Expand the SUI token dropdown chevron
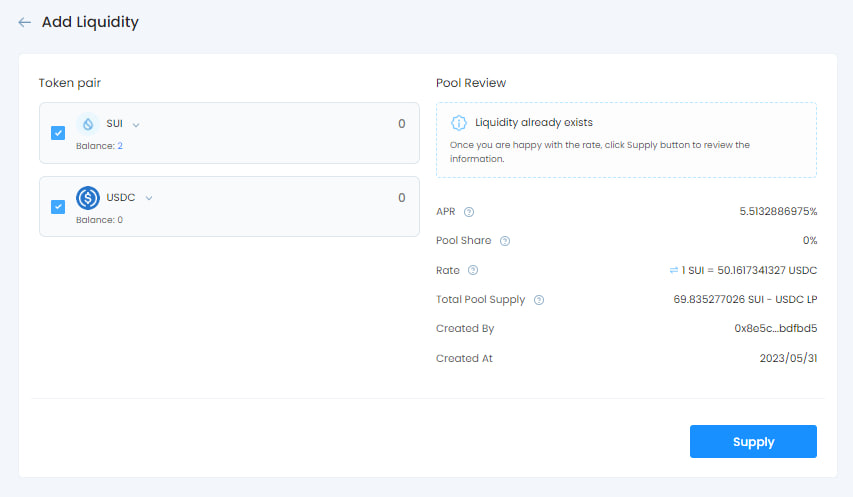Viewport: 853px width, 497px height. [136, 125]
